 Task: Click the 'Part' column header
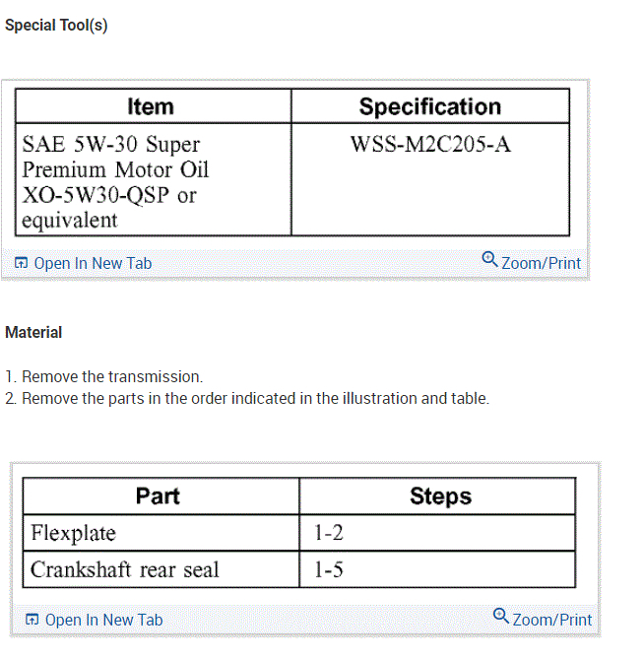coord(158,496)
